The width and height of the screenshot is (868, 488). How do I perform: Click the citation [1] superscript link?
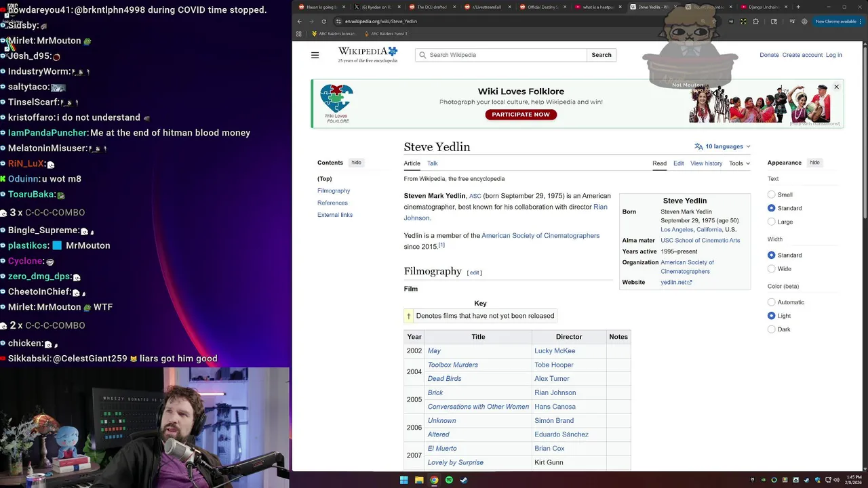(441, 245)
